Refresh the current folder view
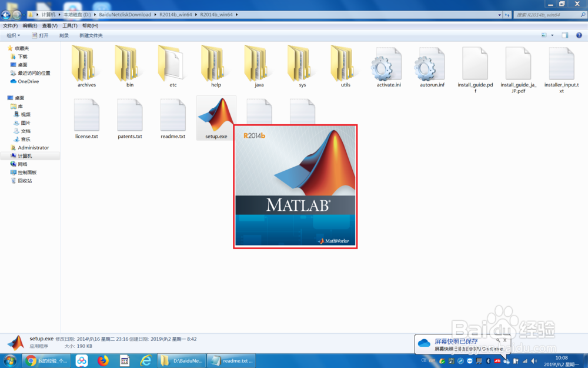This screenshot has width=588, height=368. (507, 15)
